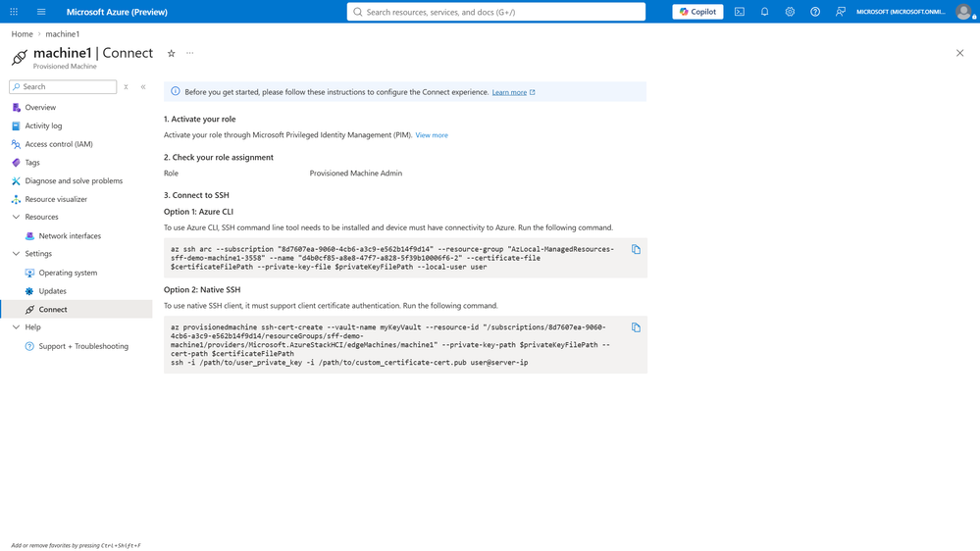This screenshot has width=980, height=551.
Task: Click the info icon in the banner
Action: click(x=176, y=92)
